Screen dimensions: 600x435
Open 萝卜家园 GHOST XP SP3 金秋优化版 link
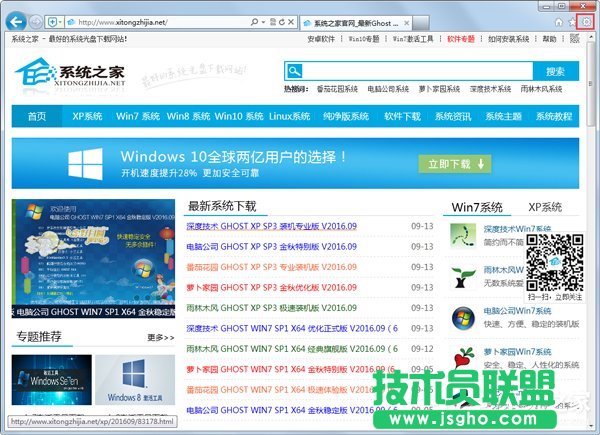tap(272, 287)
